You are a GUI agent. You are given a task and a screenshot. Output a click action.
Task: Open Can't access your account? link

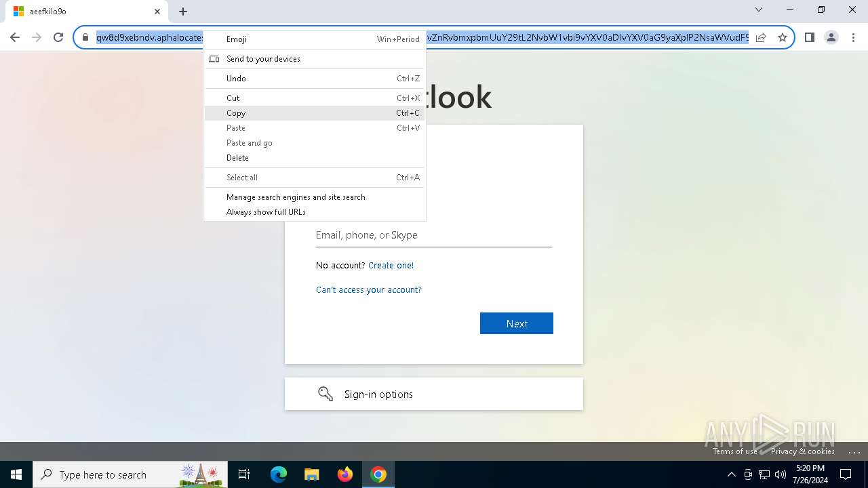[369, 290]
